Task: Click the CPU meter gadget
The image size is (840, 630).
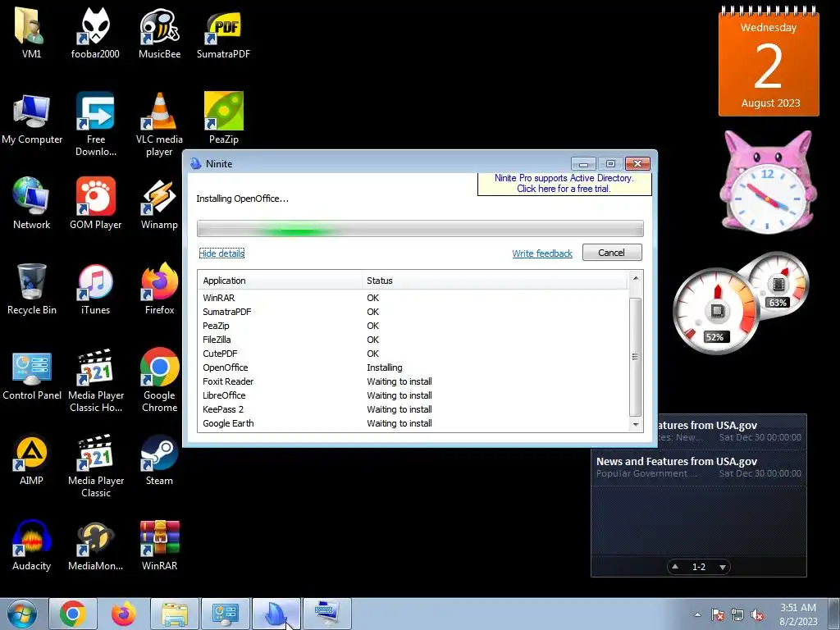Action: pyautogui.click(x=716, y=311)
